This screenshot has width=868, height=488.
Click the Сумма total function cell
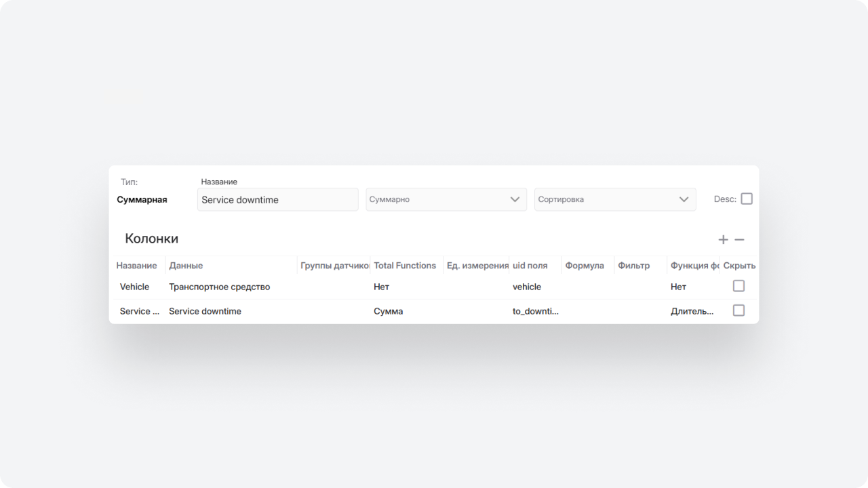coord(388,311)
